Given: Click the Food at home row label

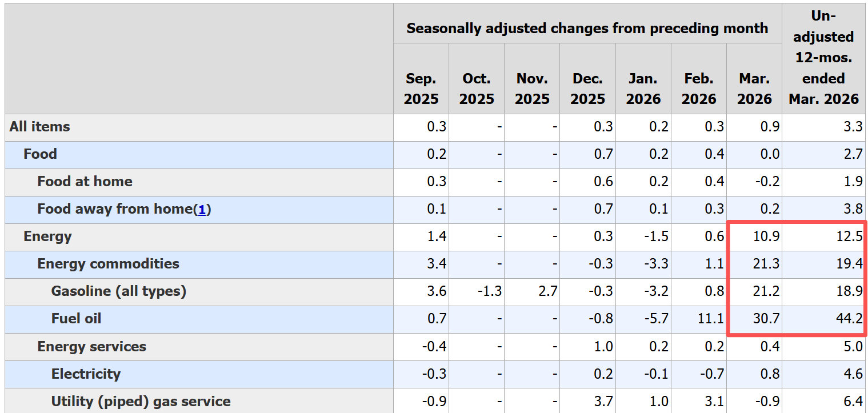Looking at the screenshot, I should click(x=85, y=182).
